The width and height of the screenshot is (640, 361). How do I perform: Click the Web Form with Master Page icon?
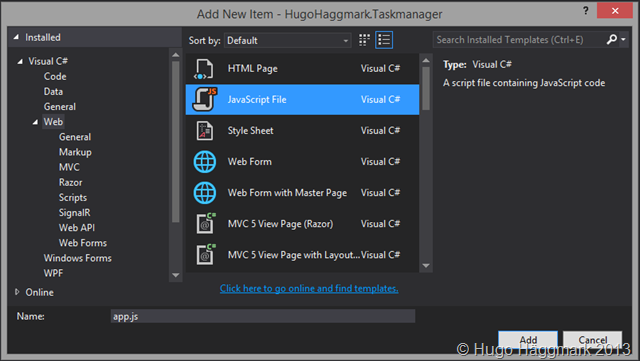point(204,193)
